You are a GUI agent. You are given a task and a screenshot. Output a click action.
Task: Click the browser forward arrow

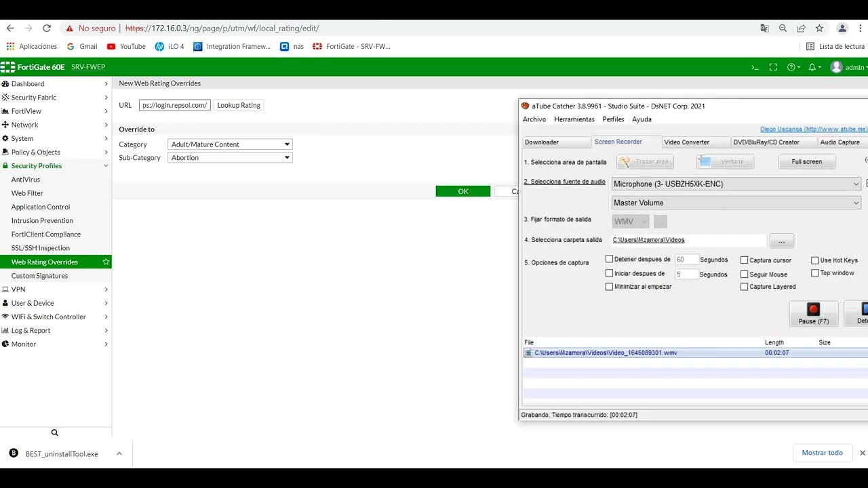[x=28, y=28]
